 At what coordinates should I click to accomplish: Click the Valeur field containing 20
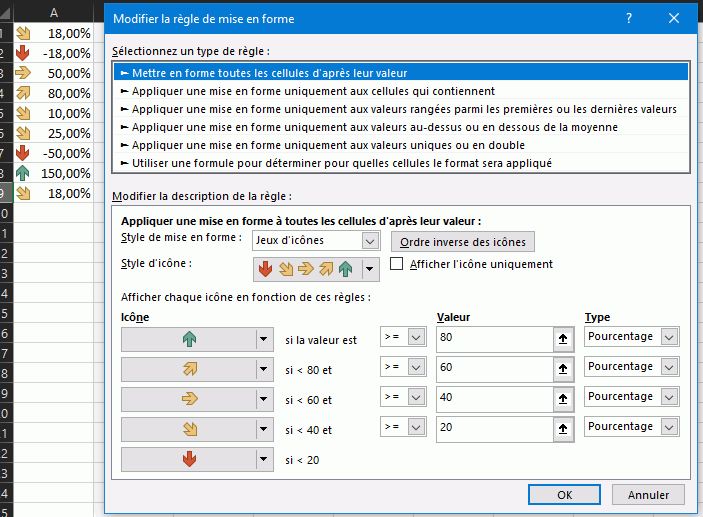click(x=495, y=429)
